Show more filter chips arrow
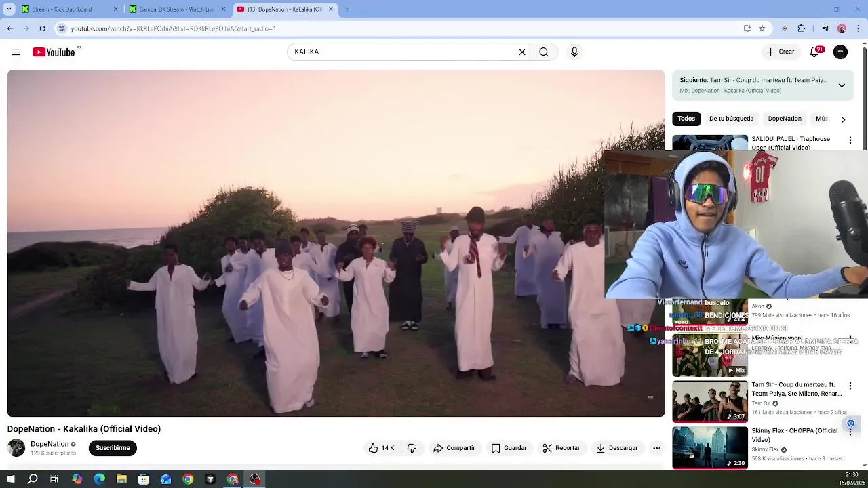Screen dimensions: 868x488 pos(843,119)
